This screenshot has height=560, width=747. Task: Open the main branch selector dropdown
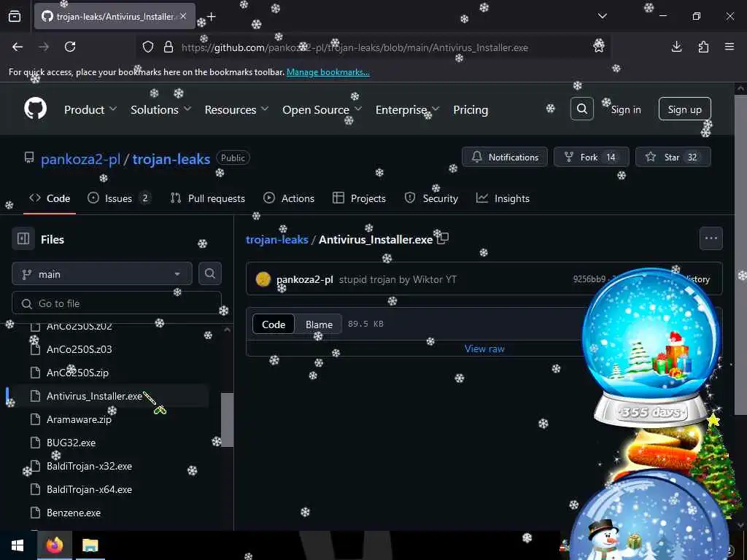point(102,274)
